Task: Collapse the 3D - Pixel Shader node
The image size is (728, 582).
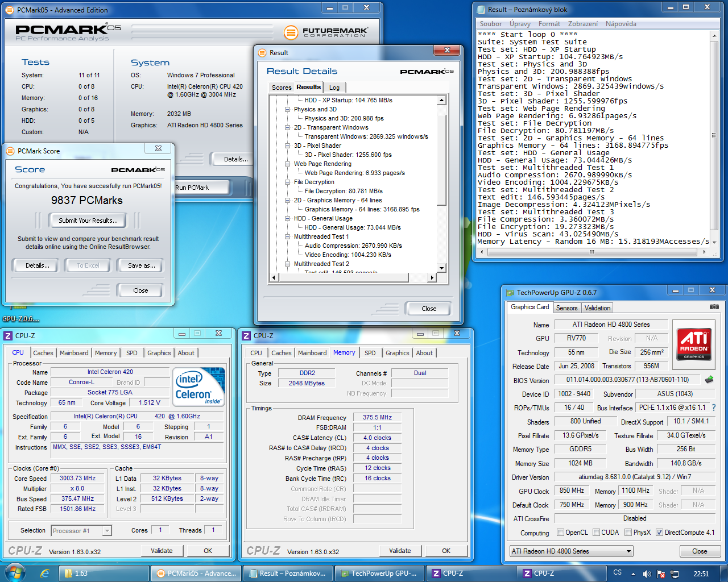Action: coord(288,145)
